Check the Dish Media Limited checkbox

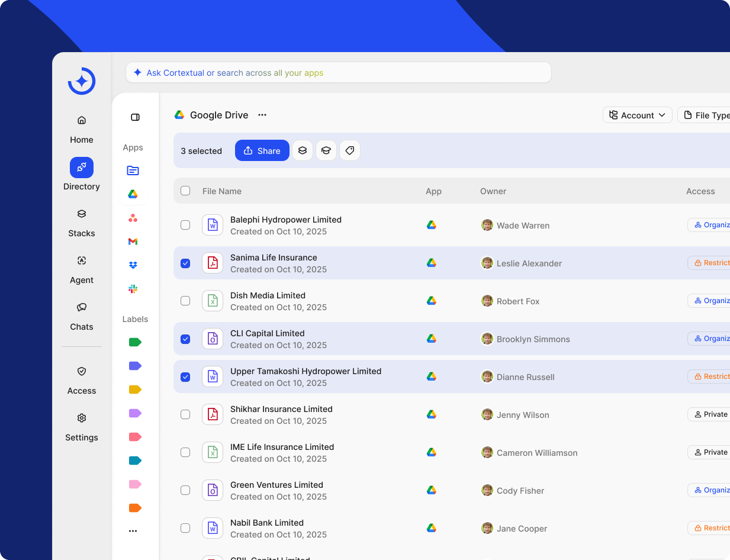(x=185, y=301)
